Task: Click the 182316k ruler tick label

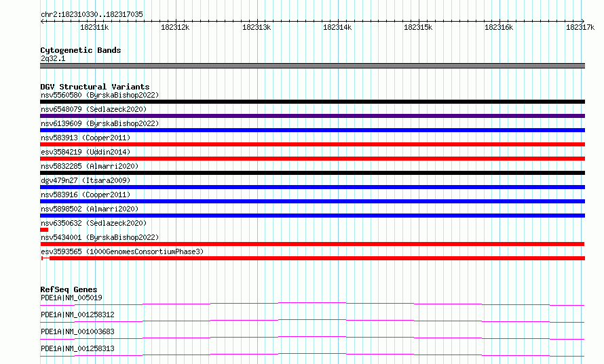Action: tap(499, 27)
